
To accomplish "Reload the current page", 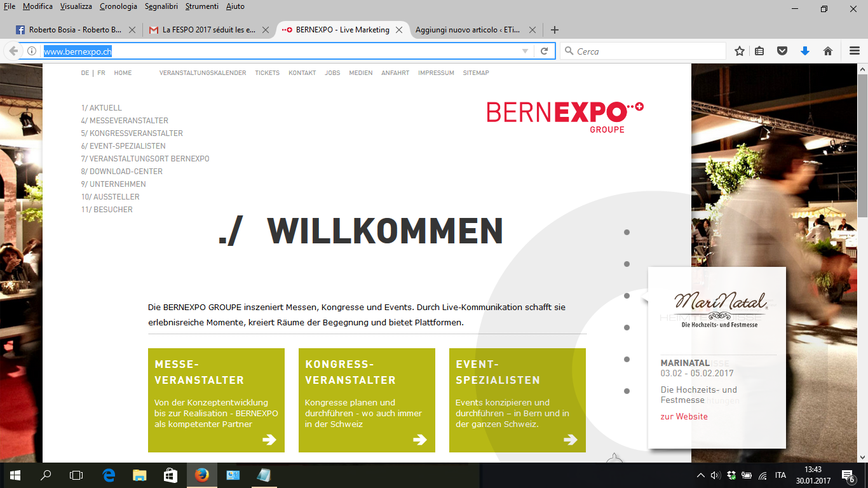I will [545, 51].
